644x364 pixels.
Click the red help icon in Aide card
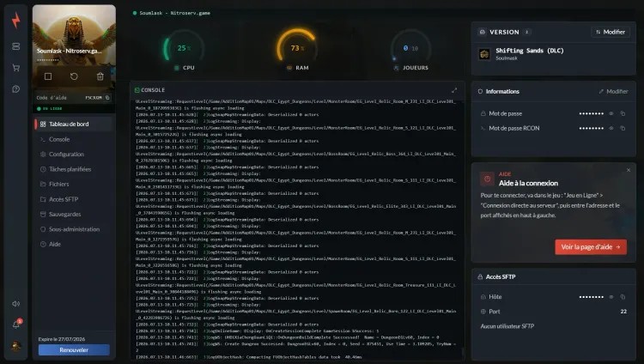(487, 179)
